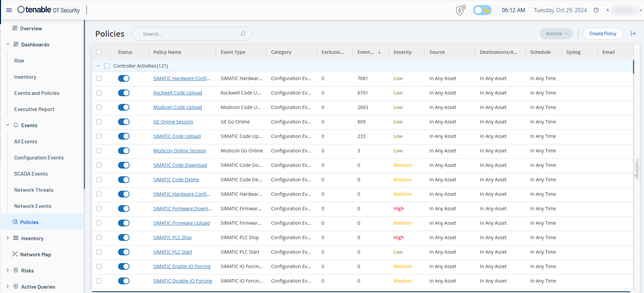Click the Network Map sidebar icon
This screenshot has height=293, width=644.
point(15,254)
